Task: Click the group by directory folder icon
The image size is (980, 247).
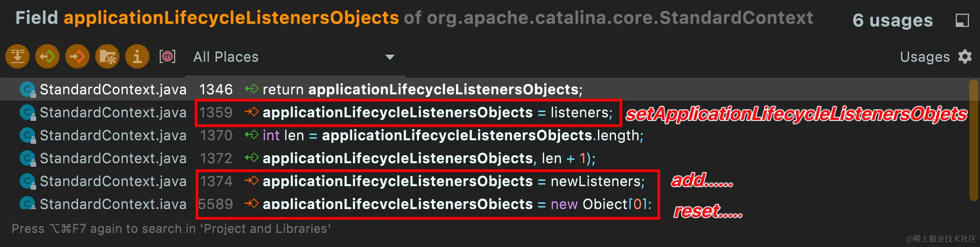Action: 108,56
